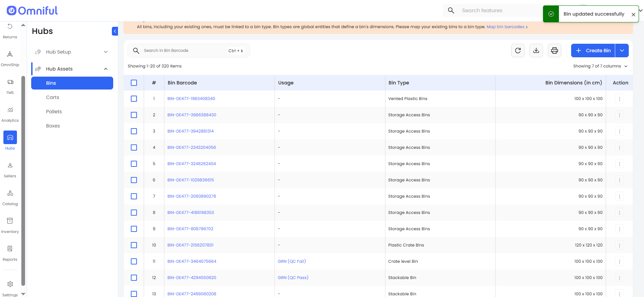The height and width of the screenshot is (297, 644).
Task: Collapse the Hubs side panel
Action: (x=115, y=31)
